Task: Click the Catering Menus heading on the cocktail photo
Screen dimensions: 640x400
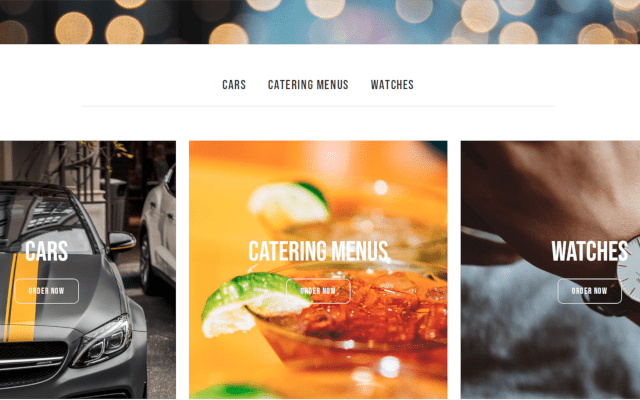Action: 318,251
